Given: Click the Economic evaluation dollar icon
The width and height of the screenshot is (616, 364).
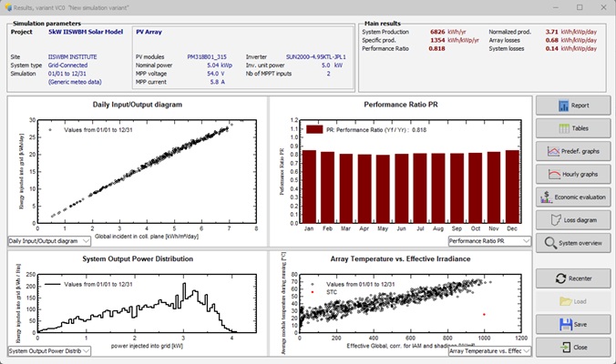Looking at the screenshot, I should (546, 197).
